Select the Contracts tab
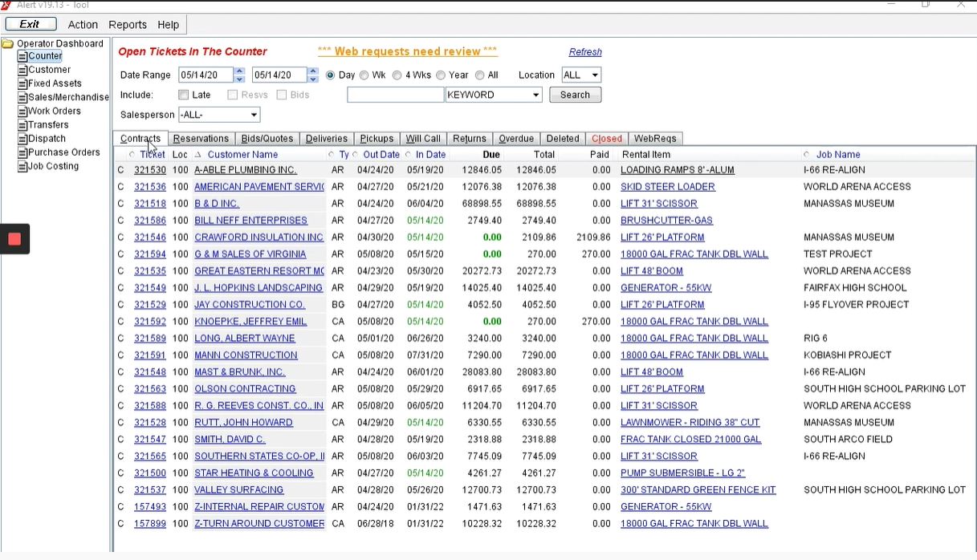The width and height of the screenshot is (977, 560). pyautogui.click(x=140, y=139)
